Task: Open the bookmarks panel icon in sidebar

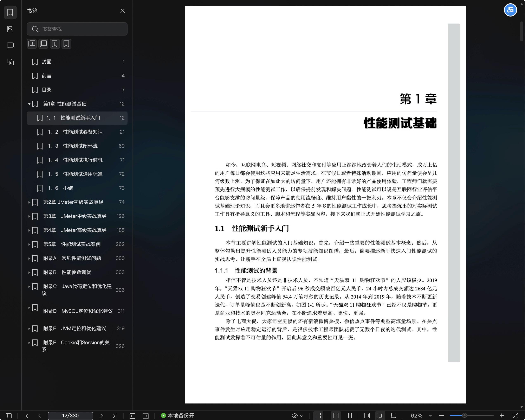Action: click(10, 12)
